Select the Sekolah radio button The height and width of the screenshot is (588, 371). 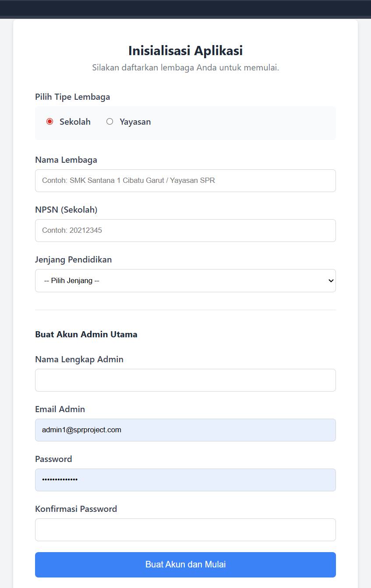[49, 121]
